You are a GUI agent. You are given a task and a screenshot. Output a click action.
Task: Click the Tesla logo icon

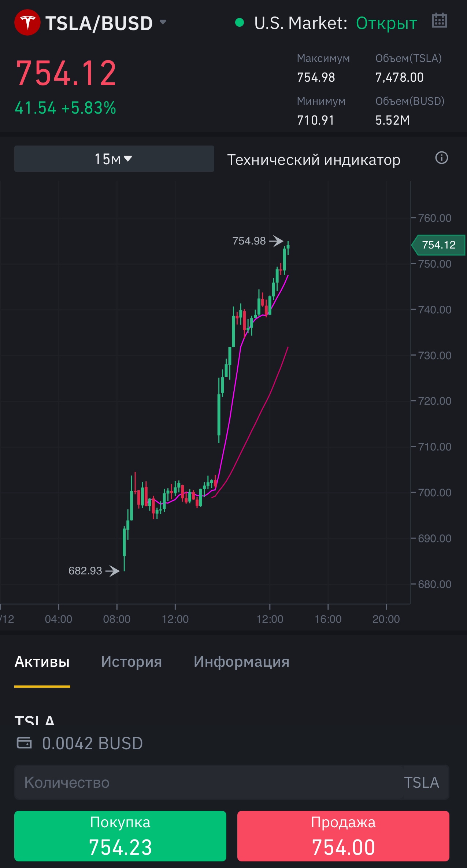tap(27, 23)
